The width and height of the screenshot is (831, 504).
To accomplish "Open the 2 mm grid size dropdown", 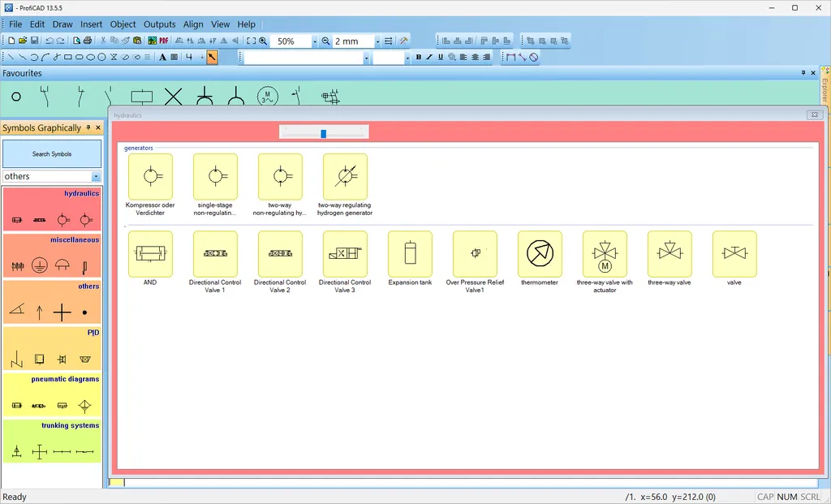I will point(377,41).
